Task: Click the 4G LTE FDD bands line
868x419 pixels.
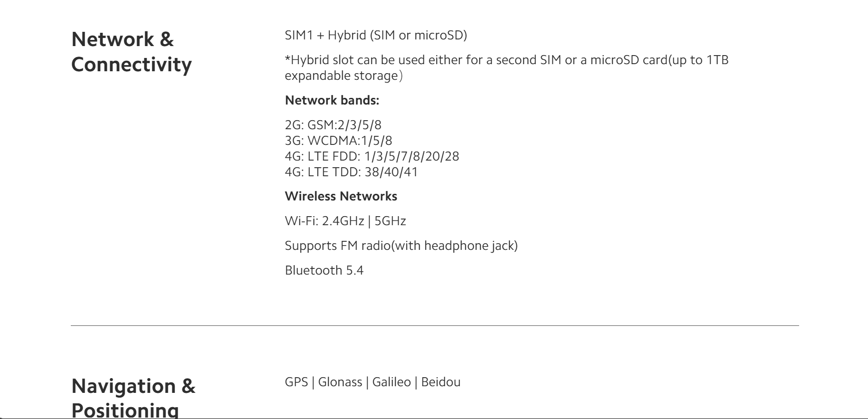Action: click(372, 156)
